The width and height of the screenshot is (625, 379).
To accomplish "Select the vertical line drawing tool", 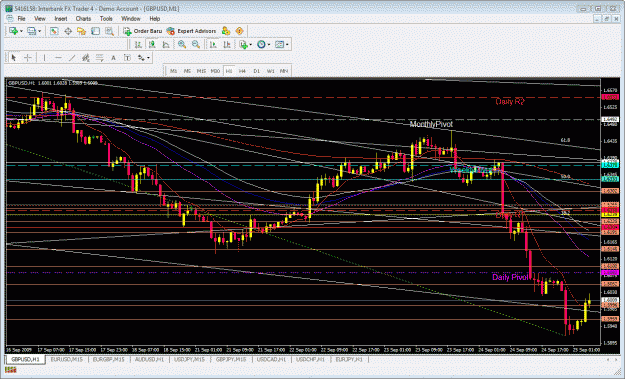I will pyautogui.click(x=44, y=58).
